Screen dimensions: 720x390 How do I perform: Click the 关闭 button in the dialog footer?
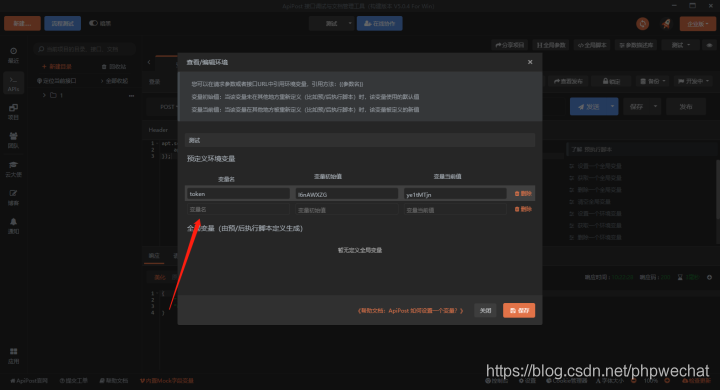click(x=485, y=311)
